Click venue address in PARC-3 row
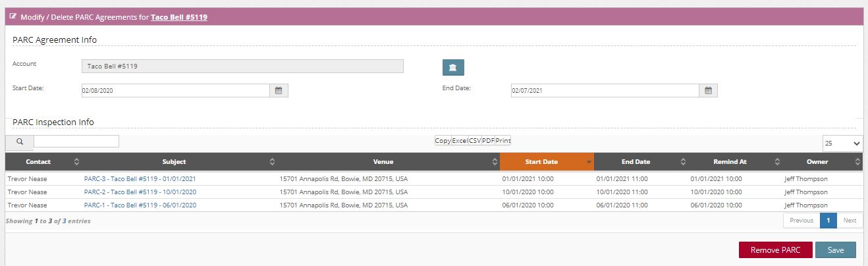868x266 pixels. pos(344,178)
